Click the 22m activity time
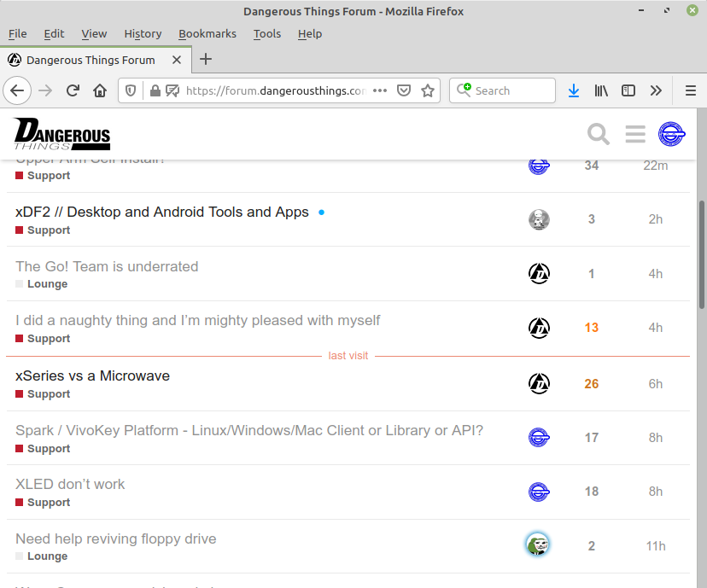The width and height of the screenshot is (707, 588). pos(655,166)
